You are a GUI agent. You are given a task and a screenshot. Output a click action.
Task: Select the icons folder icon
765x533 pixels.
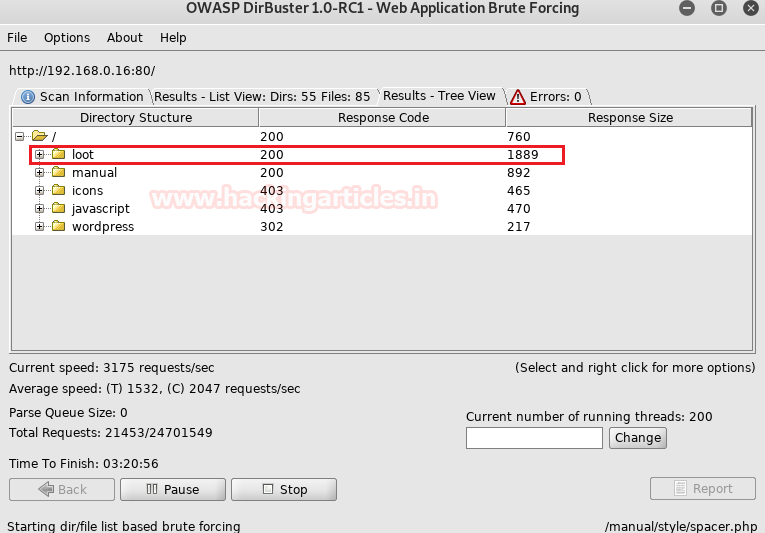[x=59, y=190]
